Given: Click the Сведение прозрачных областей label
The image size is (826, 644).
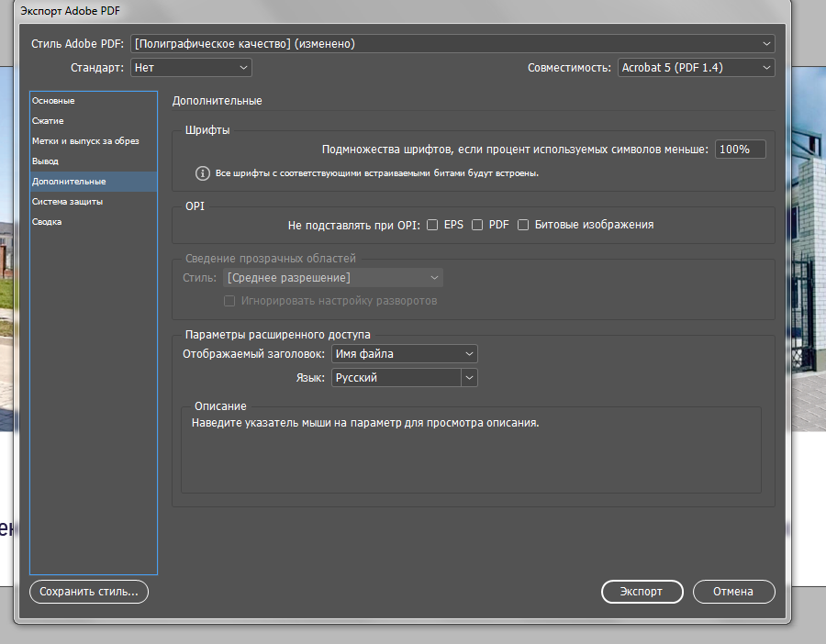Looking at the screenshot, I should point(270,259).
